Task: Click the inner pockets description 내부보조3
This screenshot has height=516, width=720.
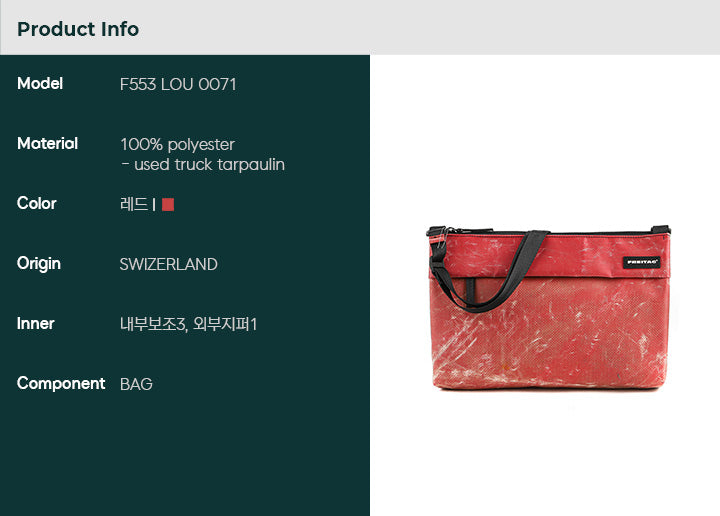Action: [153, 324]
